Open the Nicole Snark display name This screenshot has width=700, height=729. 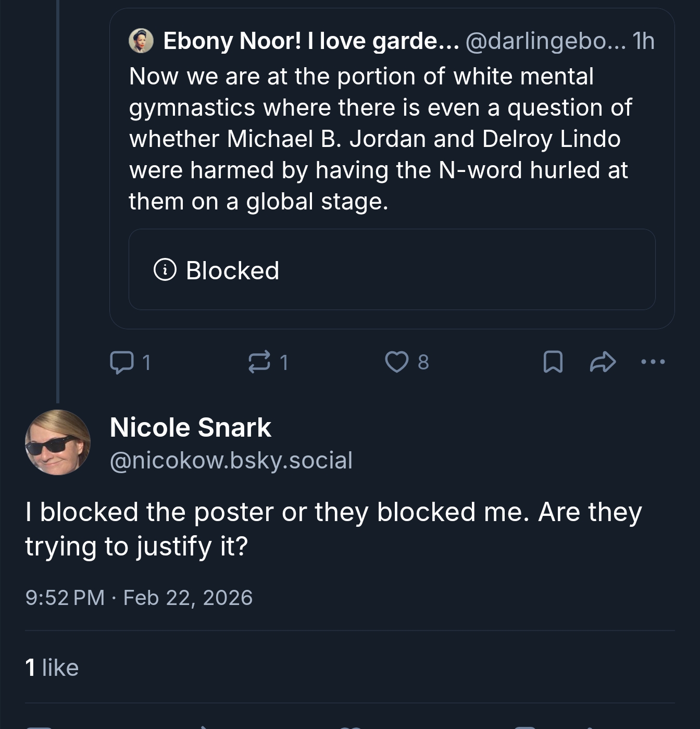click(x=190, y=428)
